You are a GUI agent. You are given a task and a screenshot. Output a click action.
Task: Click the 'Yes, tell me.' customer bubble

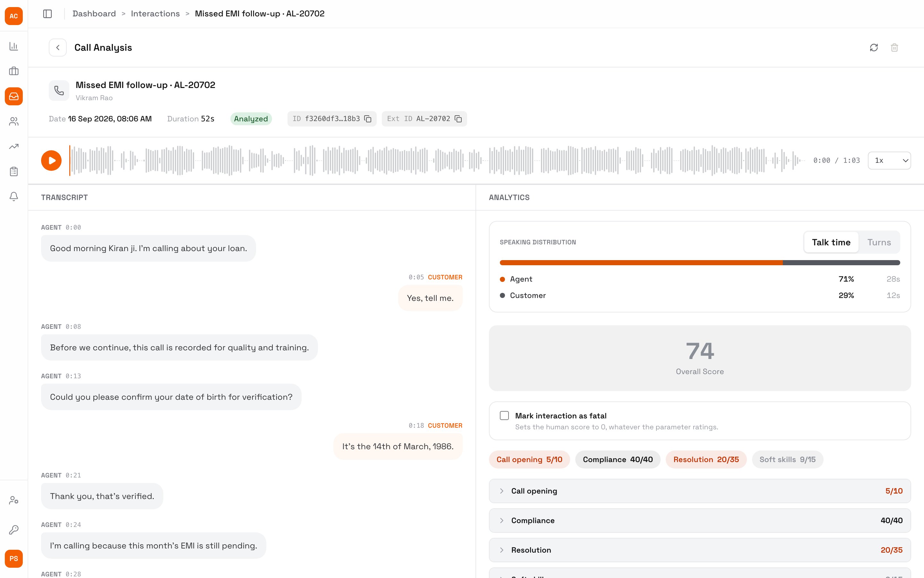click(x=430, y=298)
